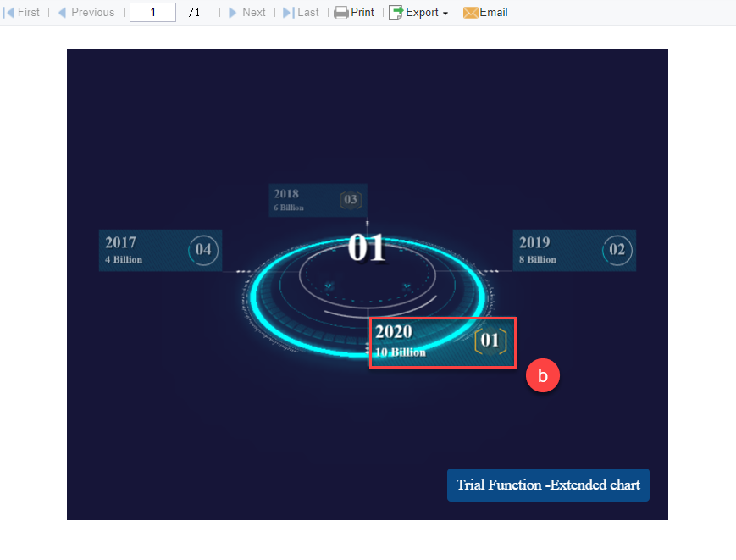Click the gold 01 hexagon badge
This screenshot has height=560, width=736.
[490, 341]
